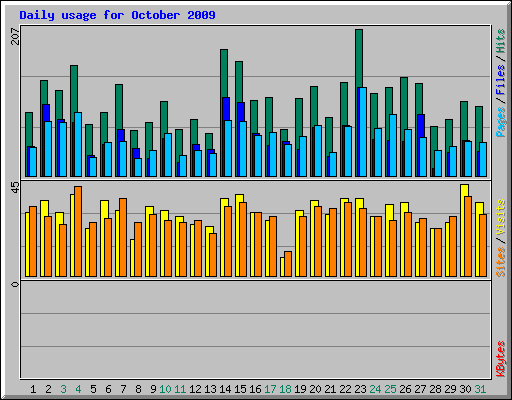Viewport: 512px width, 400px height.
Task: Click the 0 axis label
Action: coord(15,284)
